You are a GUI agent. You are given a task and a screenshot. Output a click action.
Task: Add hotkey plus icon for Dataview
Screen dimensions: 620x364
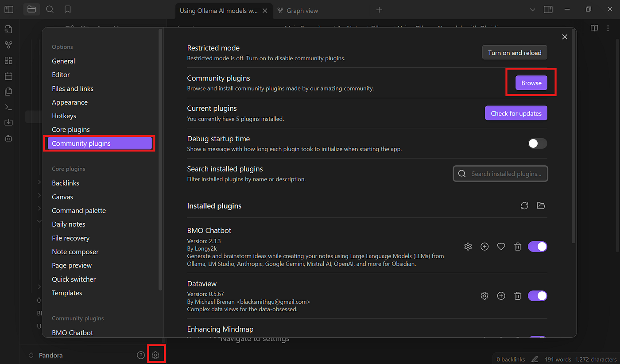(501, 296)
